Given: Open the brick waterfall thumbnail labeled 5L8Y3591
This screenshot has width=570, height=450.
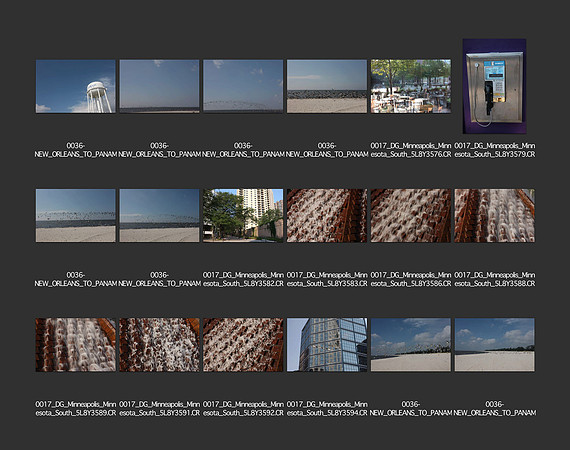Looking at the screenshot, I should click(159, 345).
